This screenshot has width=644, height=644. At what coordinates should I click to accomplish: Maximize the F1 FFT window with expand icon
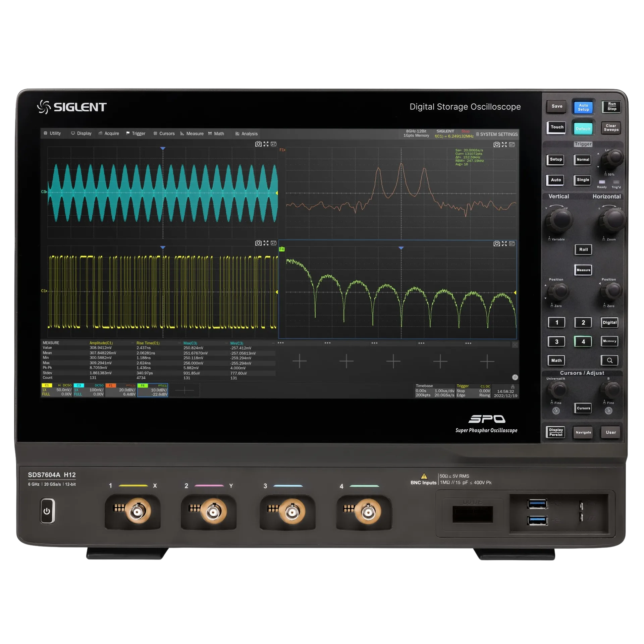504,145
